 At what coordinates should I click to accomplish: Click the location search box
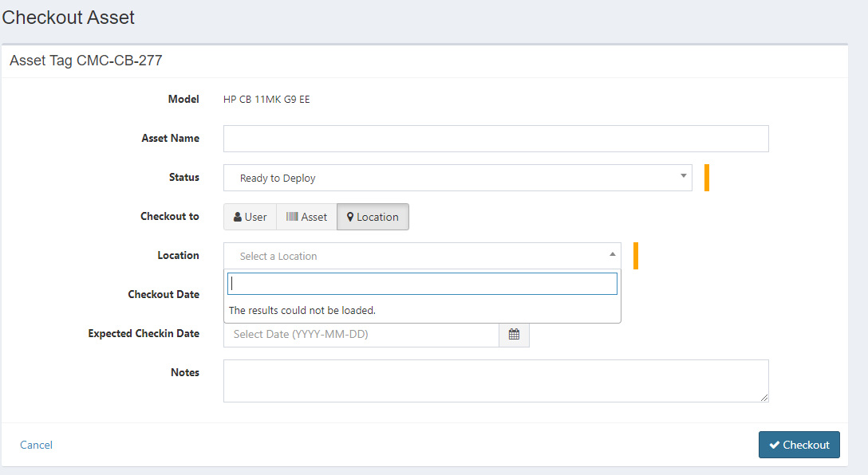point(422,284)
